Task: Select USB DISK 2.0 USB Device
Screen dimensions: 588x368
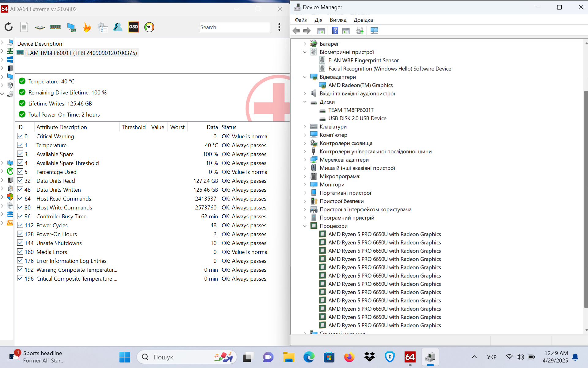Action: coord(357,118)
